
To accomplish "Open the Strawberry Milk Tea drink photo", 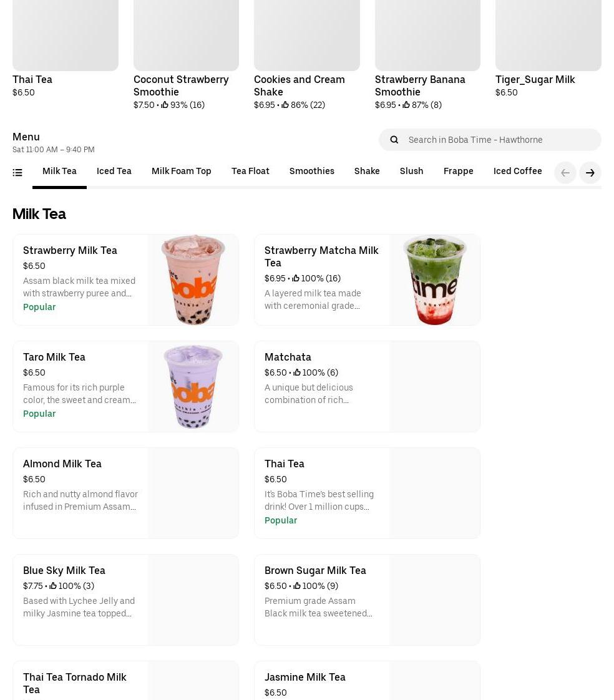I will pyautogui.click(x=193, y=280).
